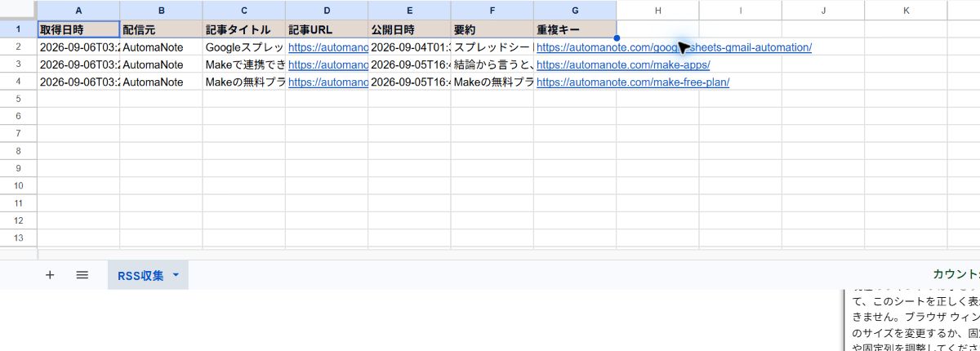Select column A header
Image resolution: width=980 pixels, height=351 pixels.
click(78, 10)
